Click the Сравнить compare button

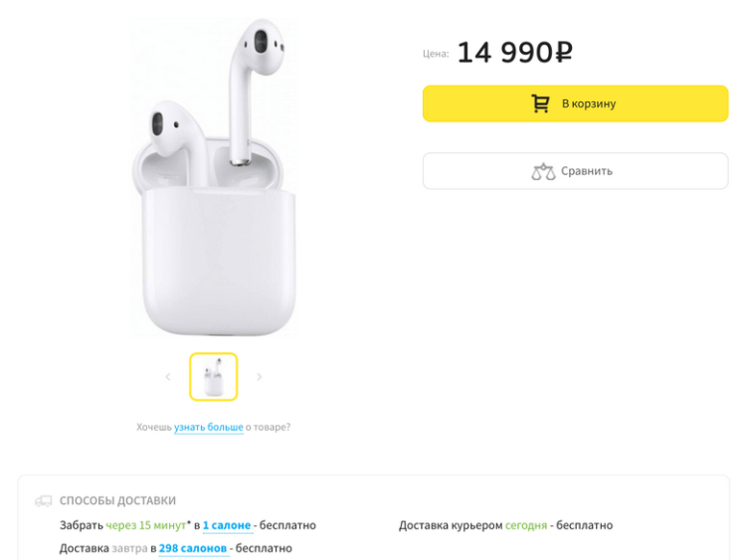pos(575,171)
